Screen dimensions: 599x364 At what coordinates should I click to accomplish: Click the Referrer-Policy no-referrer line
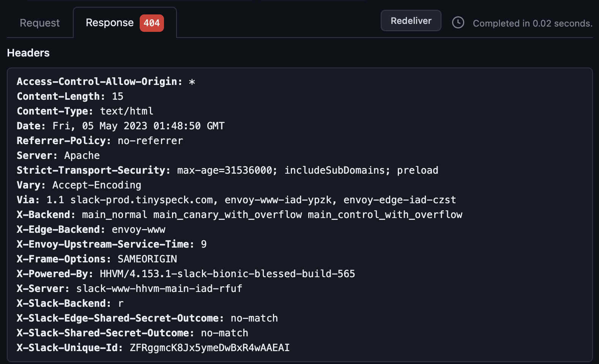click(x=100, y=141)
